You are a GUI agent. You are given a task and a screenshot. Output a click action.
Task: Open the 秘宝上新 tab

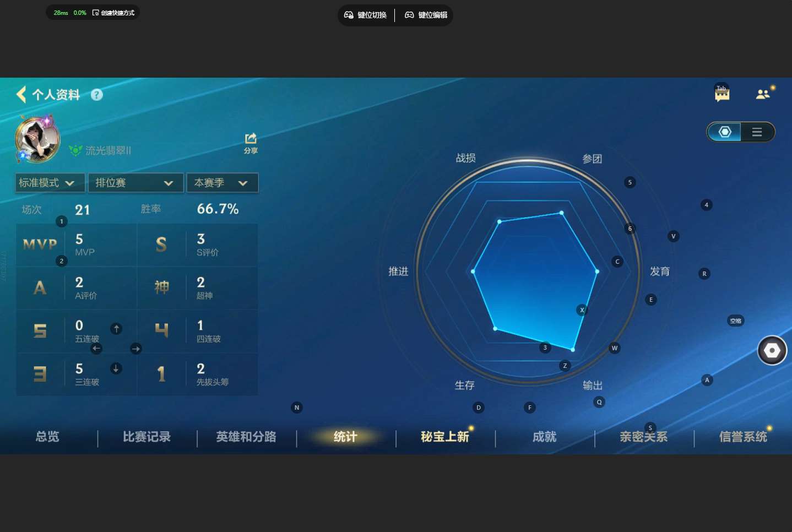click(x=444, y=437)
